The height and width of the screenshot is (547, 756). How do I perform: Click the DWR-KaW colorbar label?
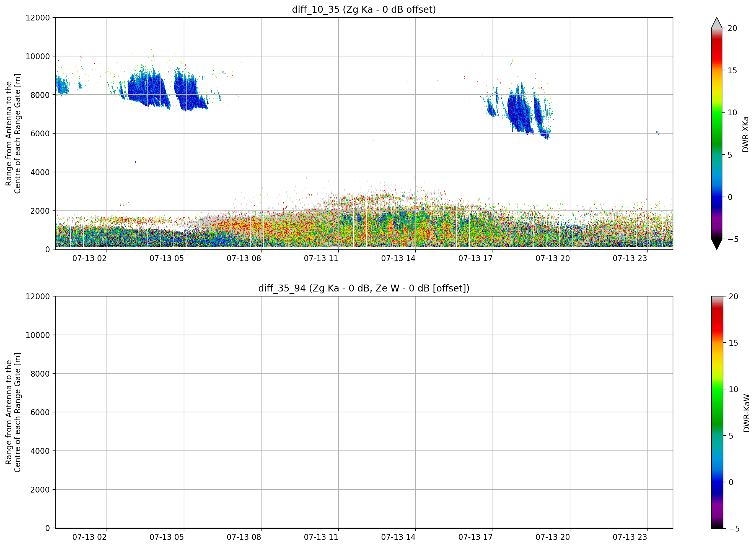click(746, 413)
